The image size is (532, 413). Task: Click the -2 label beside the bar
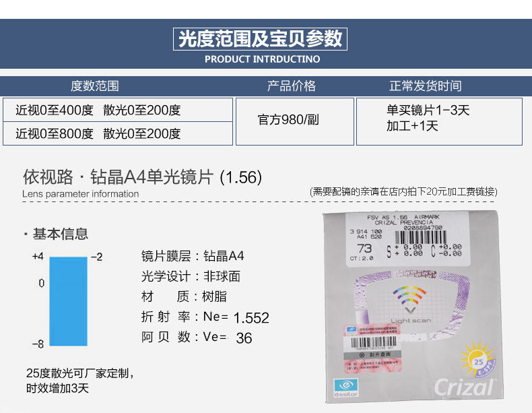97,257
